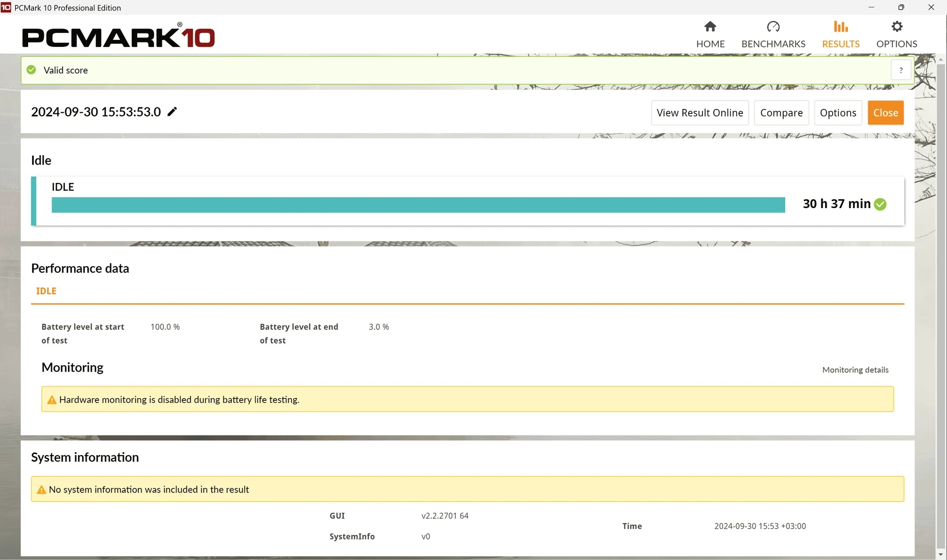The image size is (947, 560).
Task: Select the Results bar chart icon
Action: [840, 27]
